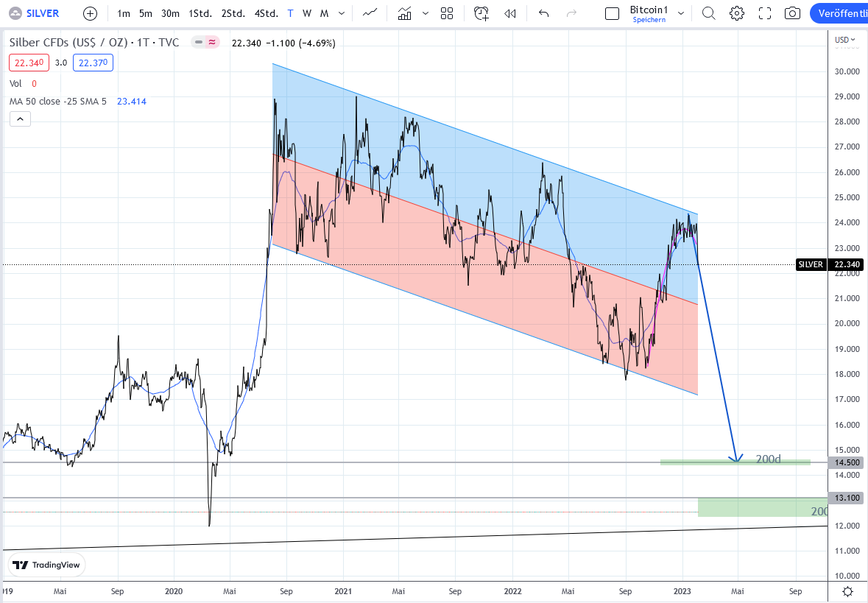Add a symbol to compare with plus icon
Screen dimensions: 868x603
[90, 13]
